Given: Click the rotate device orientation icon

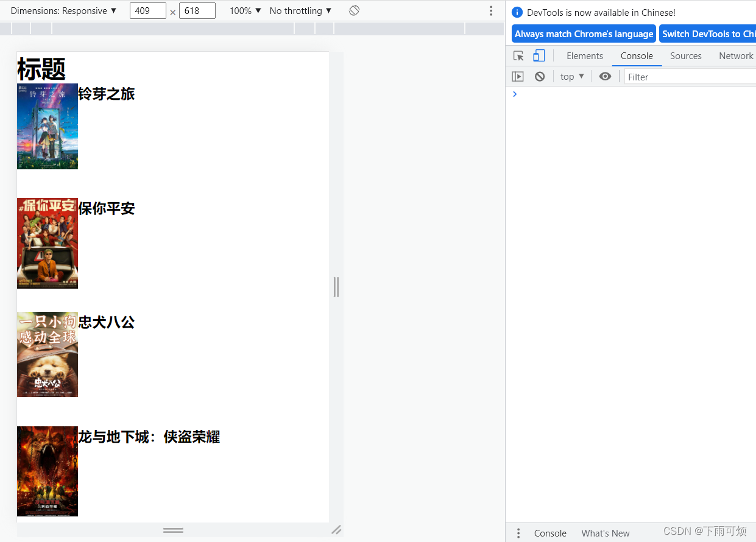Looking at the screenshot, I should coord(354,10).
